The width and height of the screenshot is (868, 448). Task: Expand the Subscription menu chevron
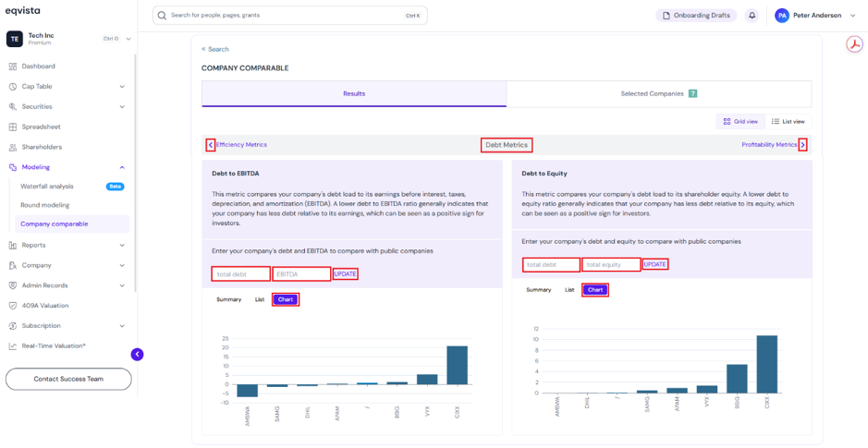[x=122, y=326]
